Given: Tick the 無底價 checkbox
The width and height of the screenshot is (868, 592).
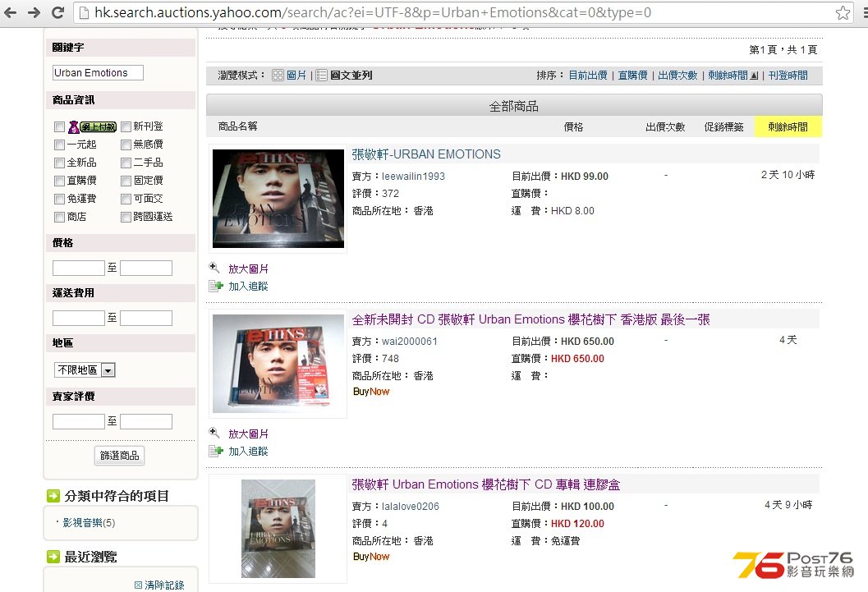Looking at the screenshot, I should [x=126, y=145].
